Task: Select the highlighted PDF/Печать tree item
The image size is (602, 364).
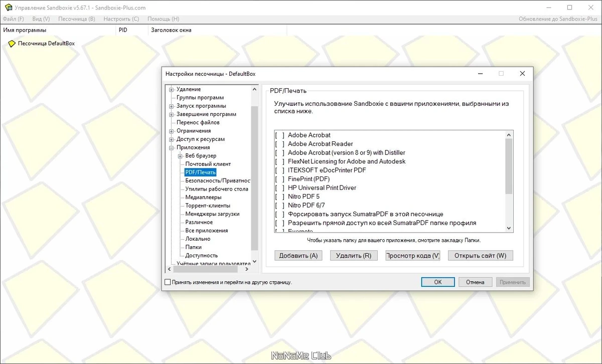Action: pos(201,172)
